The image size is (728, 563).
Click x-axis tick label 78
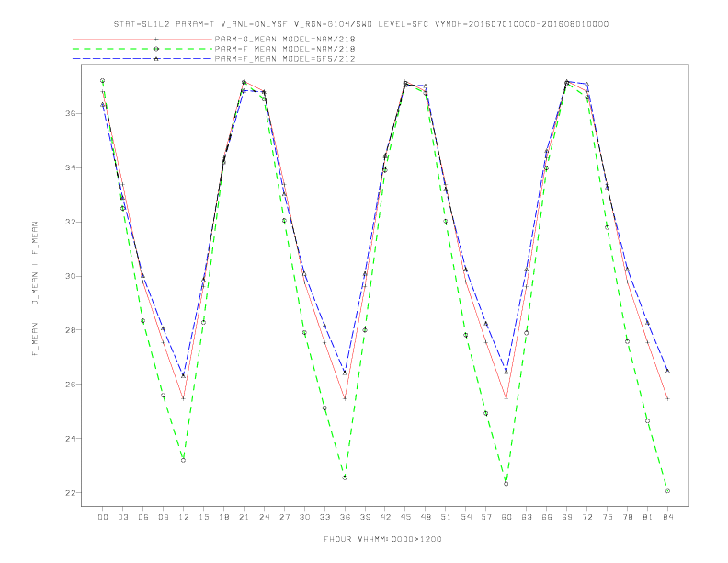[627, 517]
